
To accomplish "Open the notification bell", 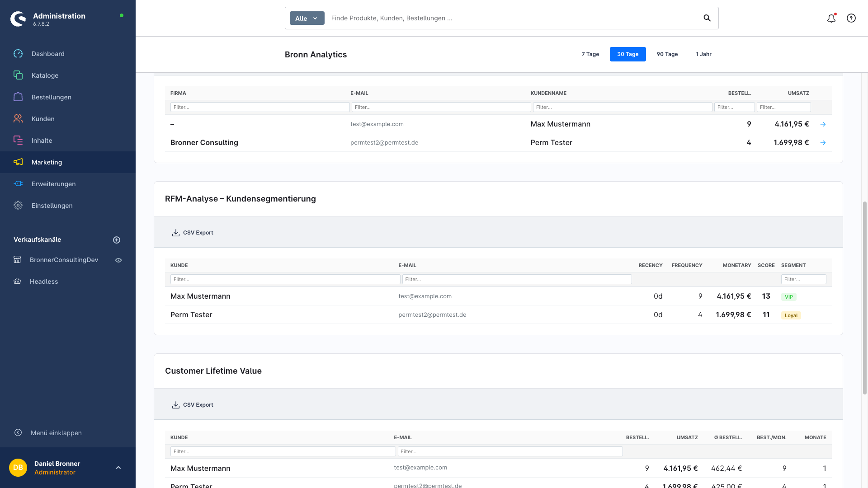I will (x=831, y=18).
